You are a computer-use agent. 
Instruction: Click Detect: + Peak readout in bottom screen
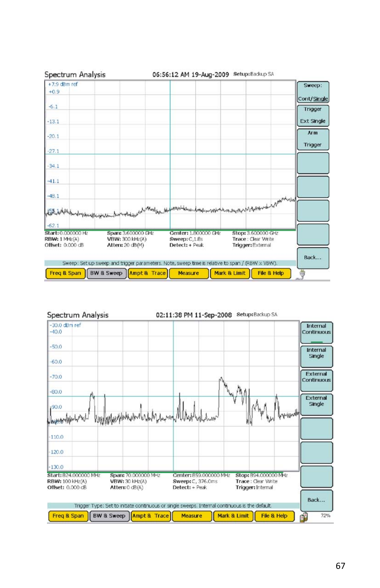(x=190, y=488)
